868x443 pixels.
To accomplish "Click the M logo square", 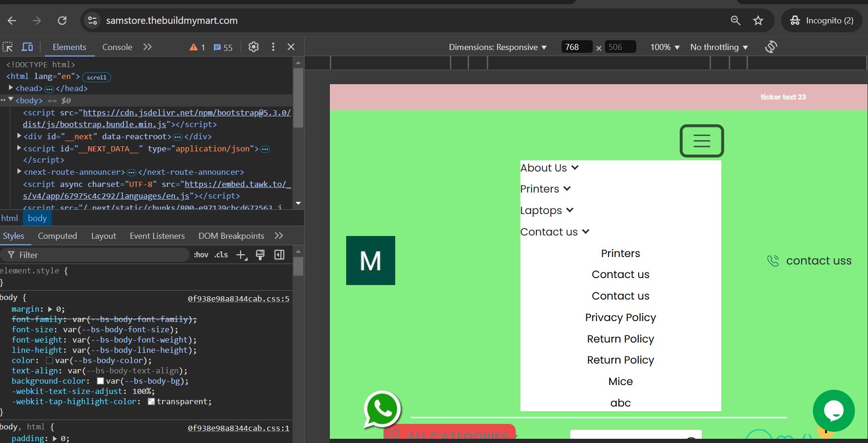I will point(370,260).
